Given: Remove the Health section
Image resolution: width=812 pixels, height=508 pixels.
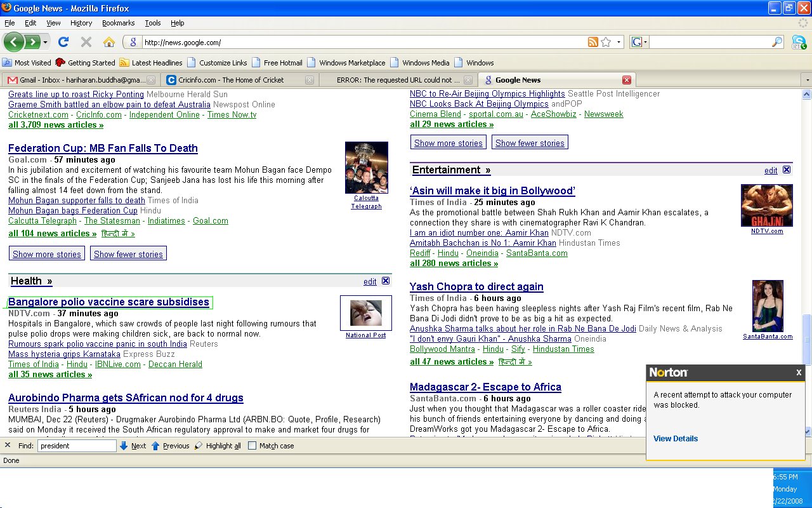Looking at the screenshot, I should coord(386,281).
